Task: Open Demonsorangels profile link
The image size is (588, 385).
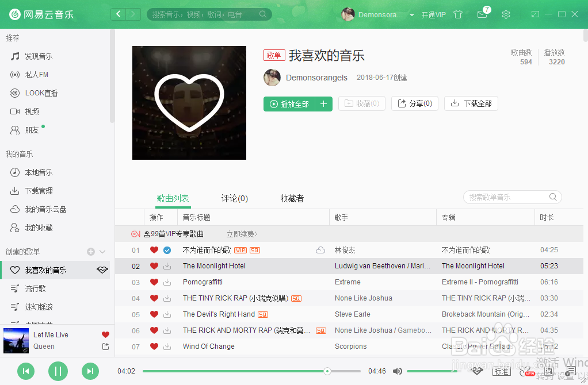Action: point(316,78)
